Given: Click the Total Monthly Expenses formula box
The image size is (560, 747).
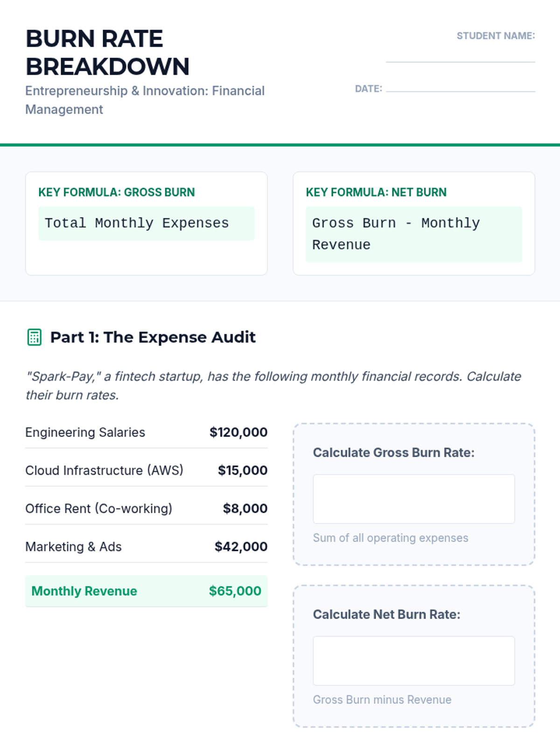Looking at the screenshot, I should tap(146, 223).
